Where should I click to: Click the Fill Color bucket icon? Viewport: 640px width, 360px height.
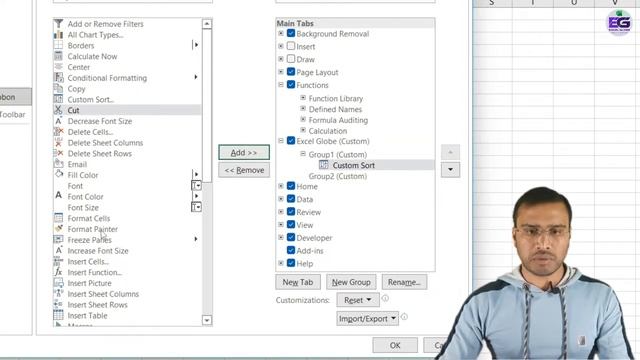pyautogui.click(x=58, y=175)
